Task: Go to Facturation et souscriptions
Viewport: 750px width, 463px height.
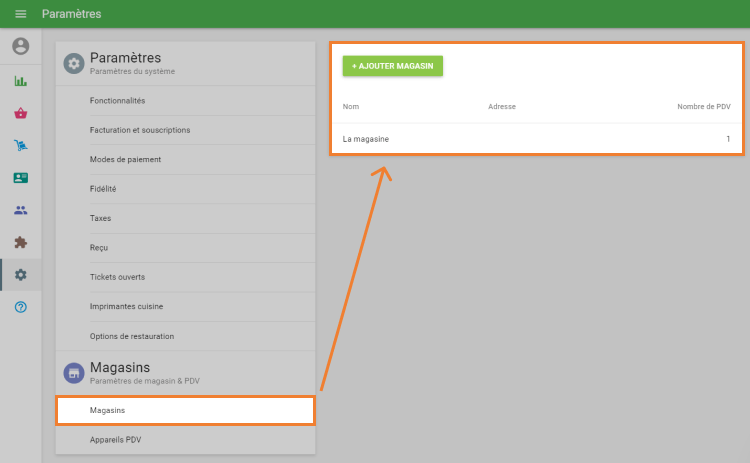Action: pyautogui.click(x=139, y=130)
